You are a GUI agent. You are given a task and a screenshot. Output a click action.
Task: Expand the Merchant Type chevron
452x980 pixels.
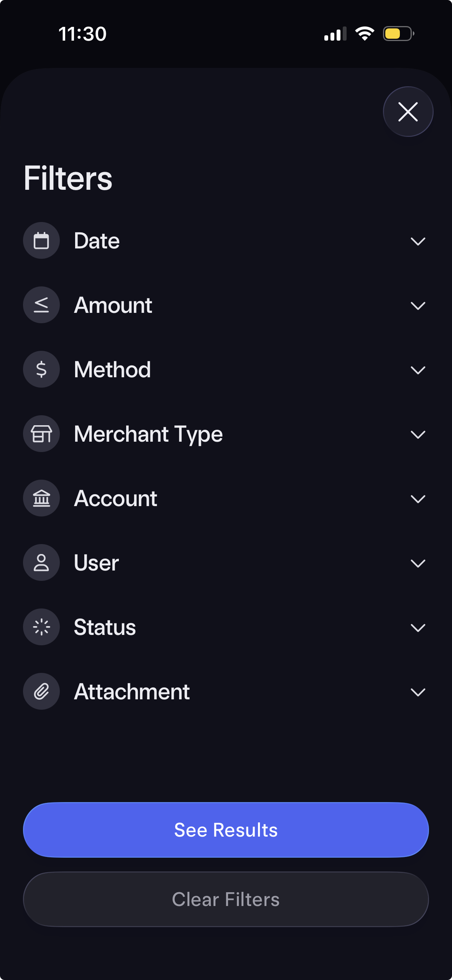click(x=417, y=434)
